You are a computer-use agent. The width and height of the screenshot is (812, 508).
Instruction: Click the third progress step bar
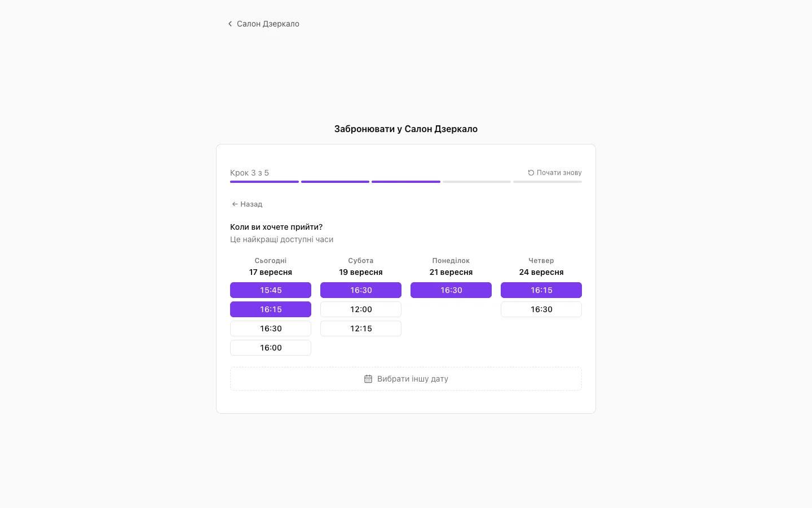[x=406, y=182]
